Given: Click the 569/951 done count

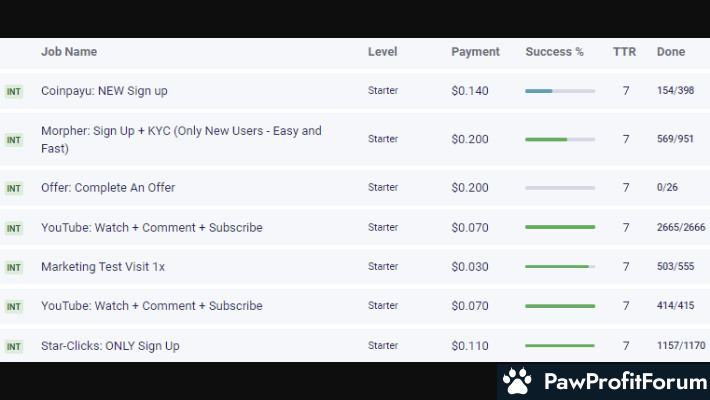Looking at the screenshot, I should coord(675,139).
